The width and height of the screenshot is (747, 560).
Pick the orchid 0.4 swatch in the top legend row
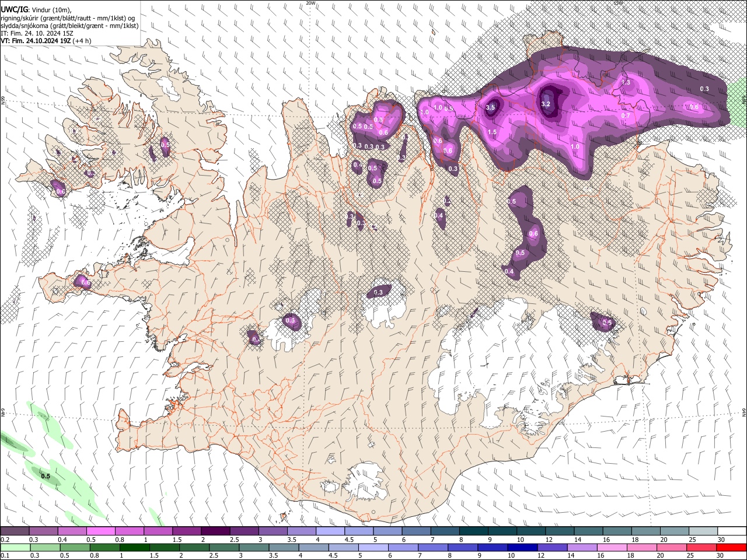coord(72,531)
